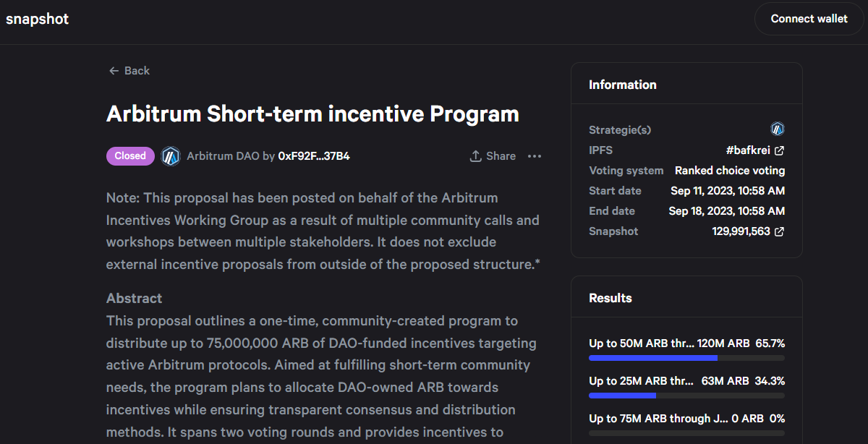Screen dimensions: 868x444
Task: Click the Arbitrum Short-term incentive Program title
Action: (312, 114)
